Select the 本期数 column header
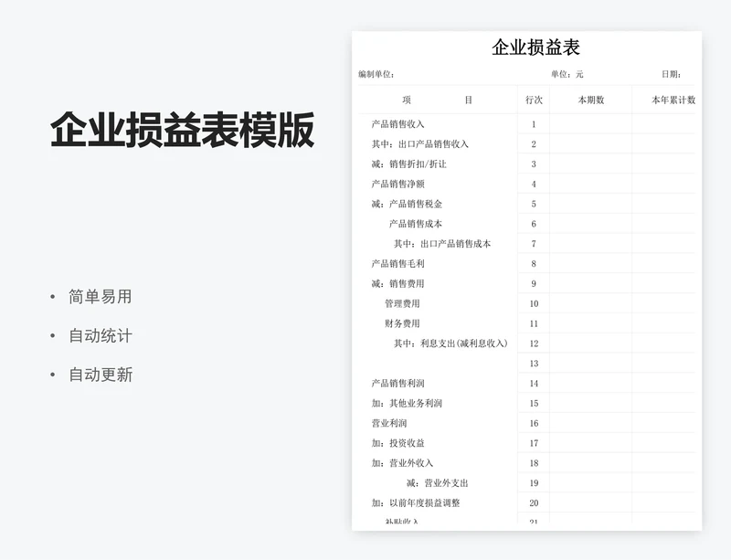 coord(590,100)
